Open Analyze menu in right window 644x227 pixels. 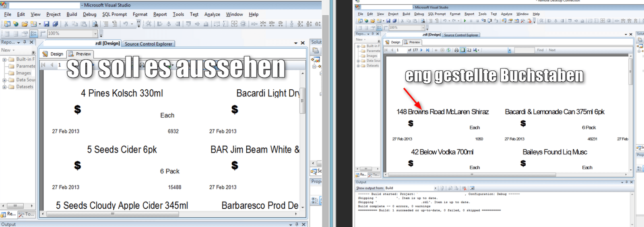coord(507,14)
